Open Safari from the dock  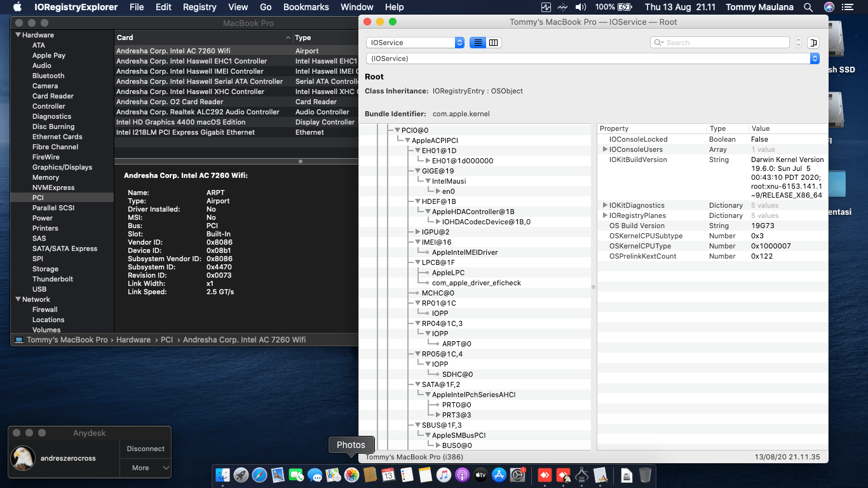[x=259, y=475]
